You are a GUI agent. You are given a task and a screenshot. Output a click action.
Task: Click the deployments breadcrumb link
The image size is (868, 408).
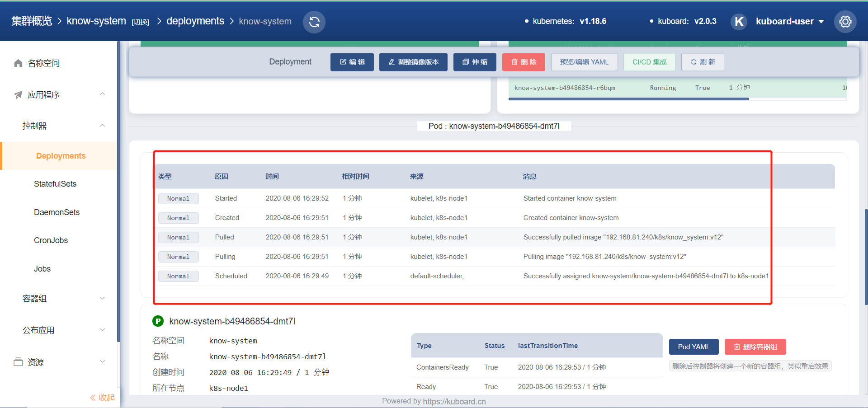coord(195,21)
